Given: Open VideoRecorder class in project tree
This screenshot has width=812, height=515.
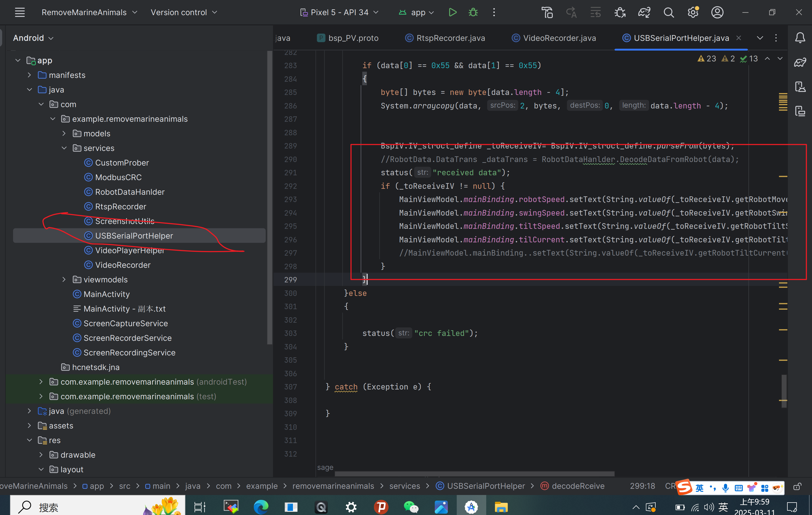Looking at the screenshot, I should coord(123,265).
